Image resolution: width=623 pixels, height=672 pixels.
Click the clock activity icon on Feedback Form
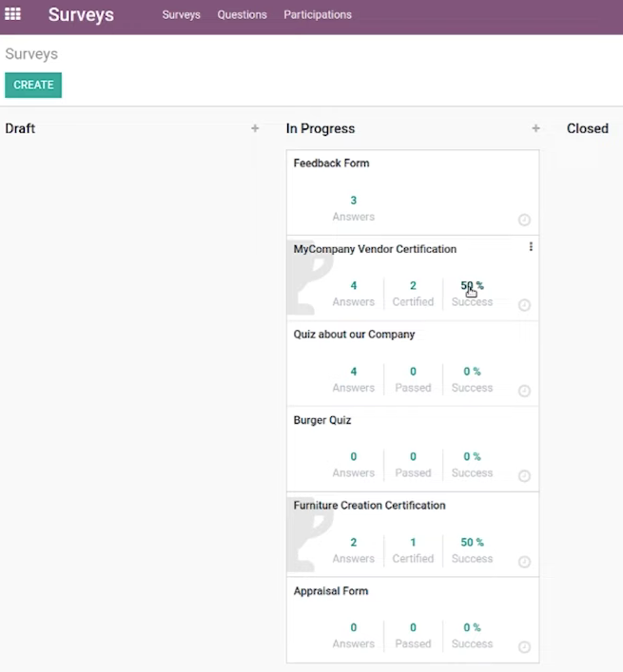coord(524,220)
